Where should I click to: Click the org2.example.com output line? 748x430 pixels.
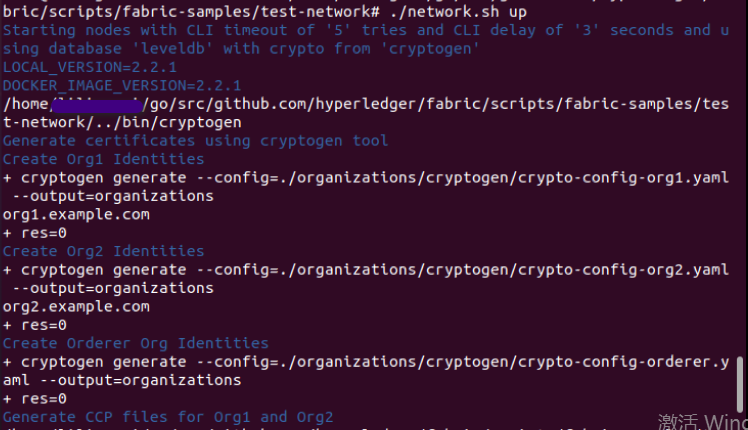[77, 306]
